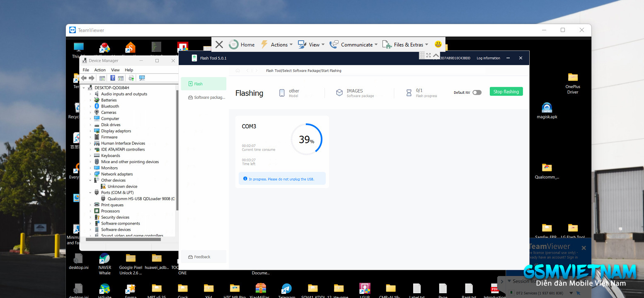The width and height of the screenshot is (644, 298).
Task: Click the COM3 port label
Action: [249, 126]
